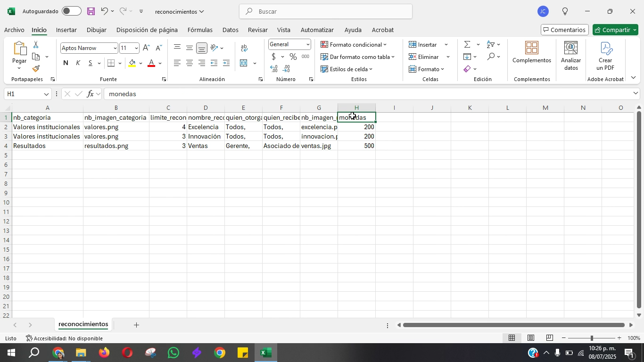
Task: Increase decimal places
Action: click(274, 69)
